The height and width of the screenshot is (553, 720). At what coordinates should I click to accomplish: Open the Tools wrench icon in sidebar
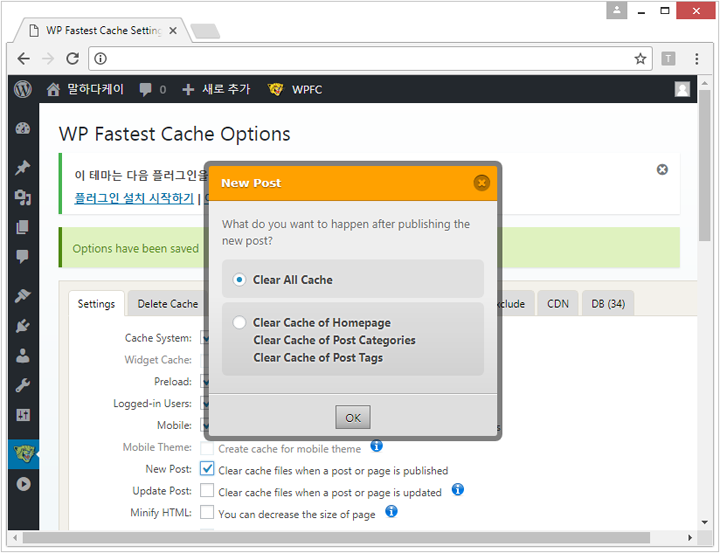tap(23, 385)
